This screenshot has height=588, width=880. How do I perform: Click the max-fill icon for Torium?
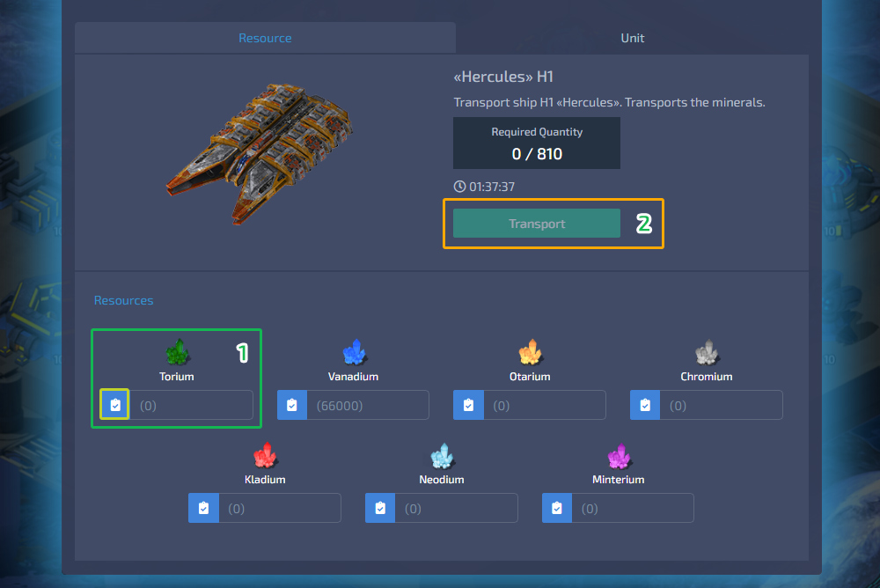coord(115,405)
